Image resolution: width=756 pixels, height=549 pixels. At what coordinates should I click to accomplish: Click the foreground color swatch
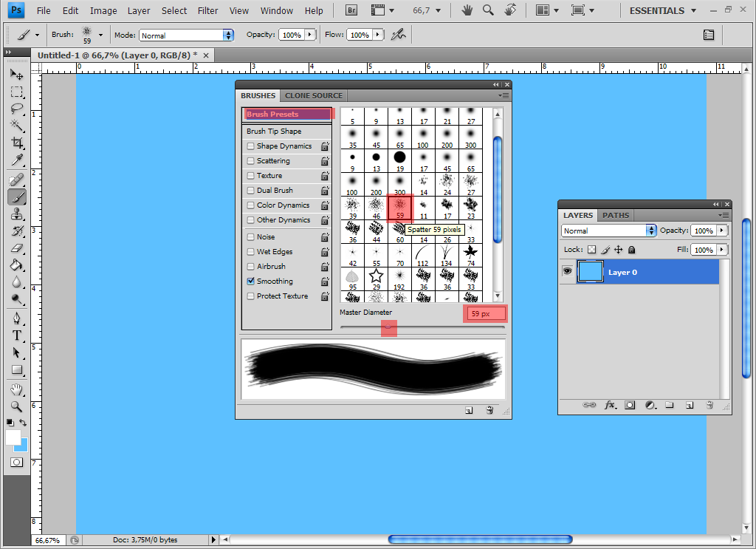[x=13, y=437]
